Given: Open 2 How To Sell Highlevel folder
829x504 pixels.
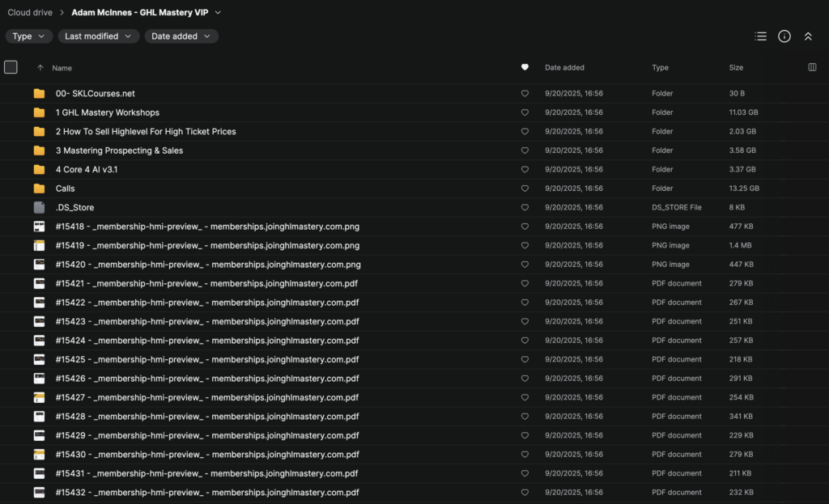Looking at the screenshot, I should [x=146, y=132].
